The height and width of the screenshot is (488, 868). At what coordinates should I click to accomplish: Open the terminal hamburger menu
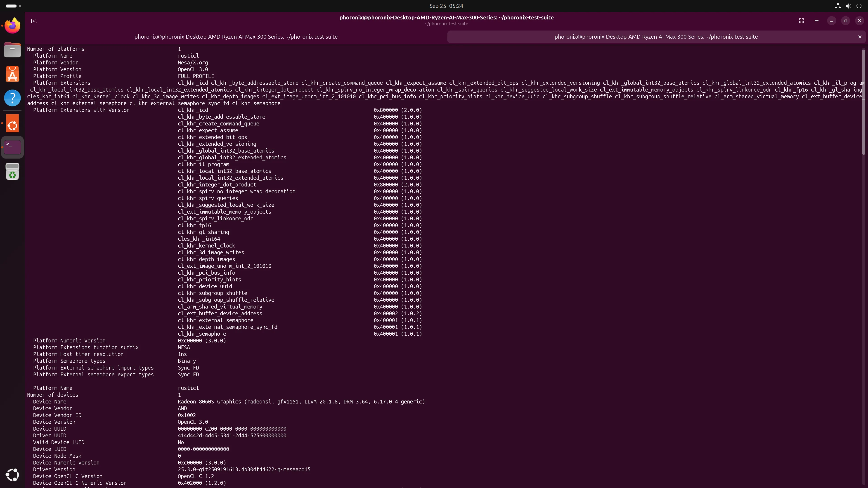[816, 21]
